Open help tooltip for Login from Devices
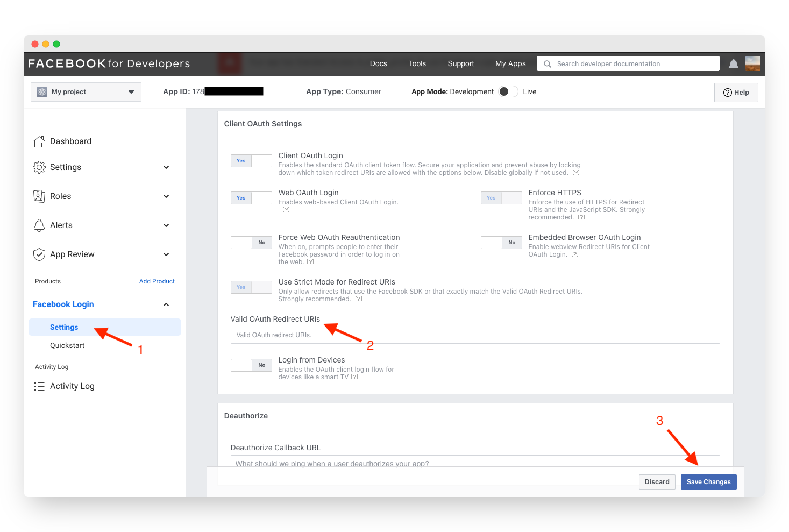 (x=354, y=377)
